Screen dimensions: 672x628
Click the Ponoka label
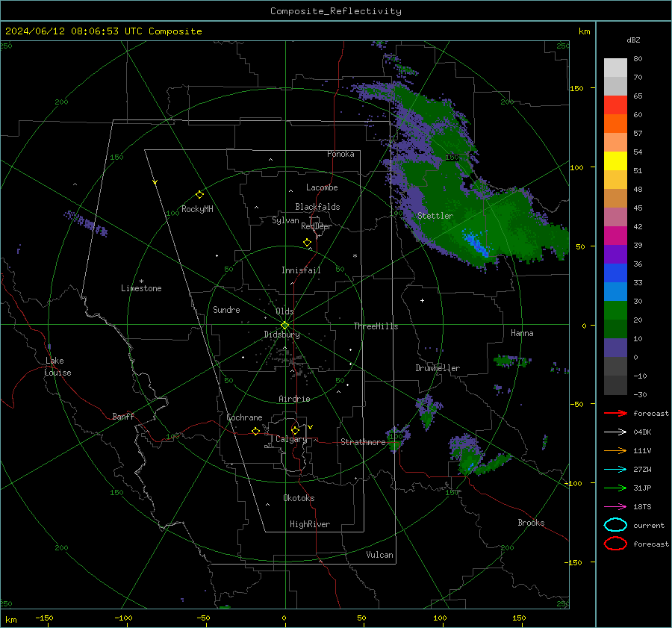click(340, 154)
